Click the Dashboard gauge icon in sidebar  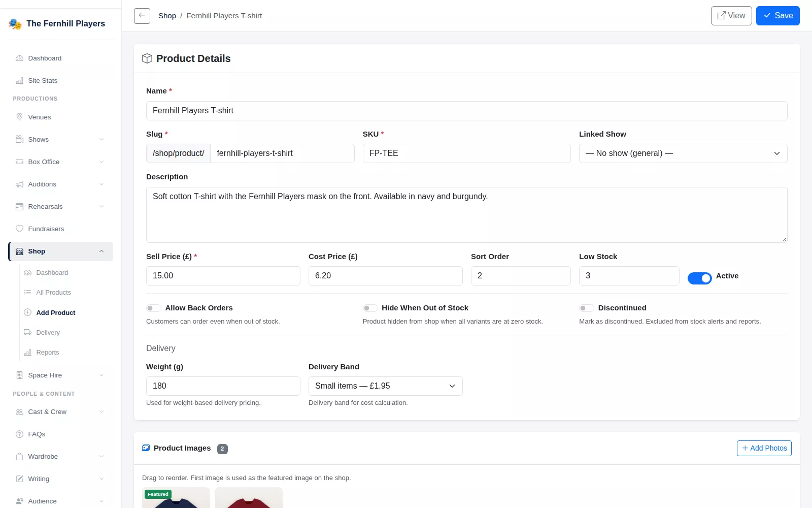point(20,58)
